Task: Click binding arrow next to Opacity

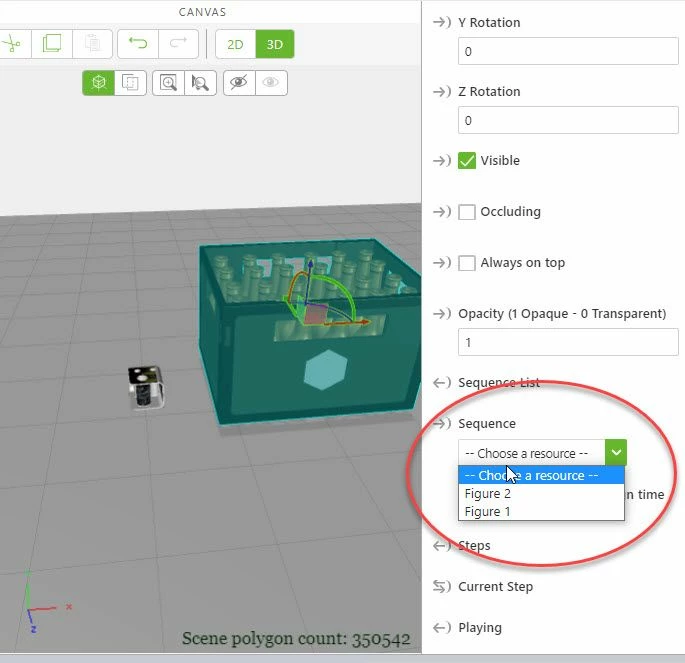Action: point(442,314)
